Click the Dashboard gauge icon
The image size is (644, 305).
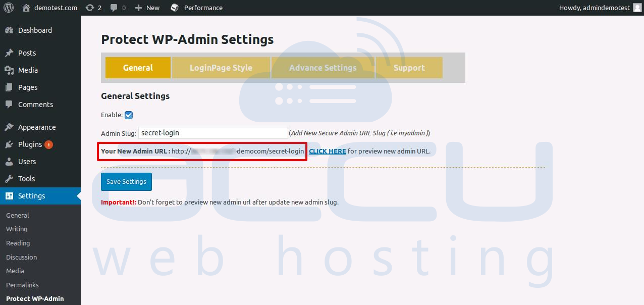tap(9, 30)
